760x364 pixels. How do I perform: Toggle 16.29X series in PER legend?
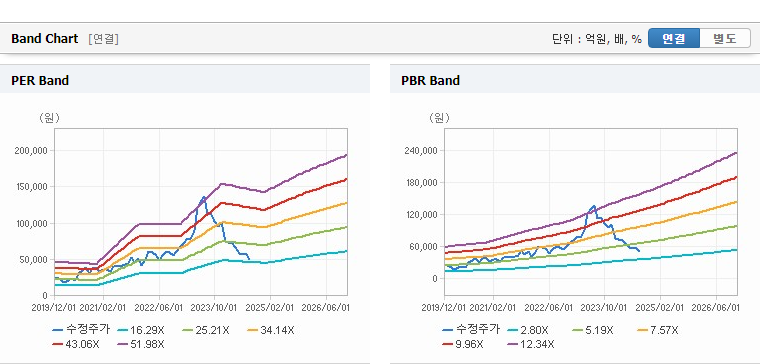point(141,330)
